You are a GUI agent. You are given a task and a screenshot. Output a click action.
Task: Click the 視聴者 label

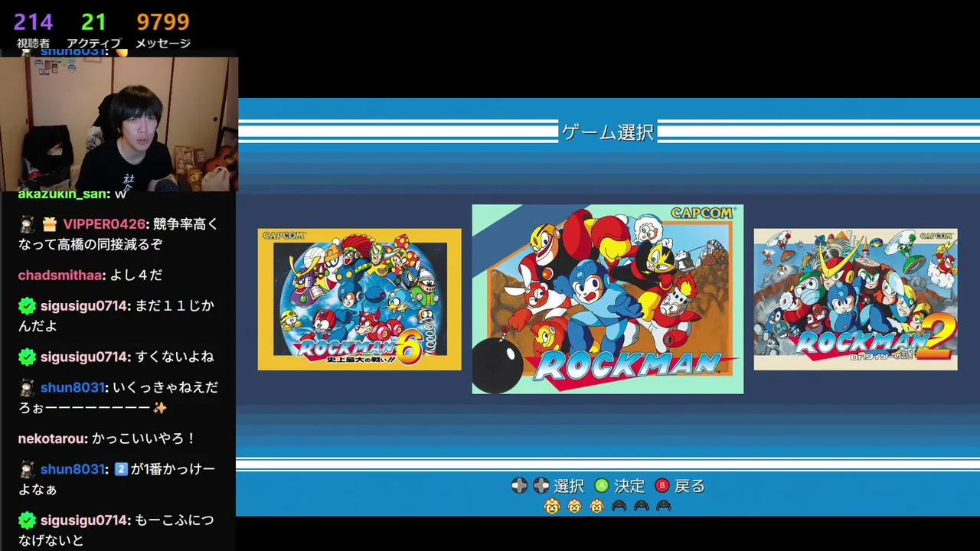33,44
